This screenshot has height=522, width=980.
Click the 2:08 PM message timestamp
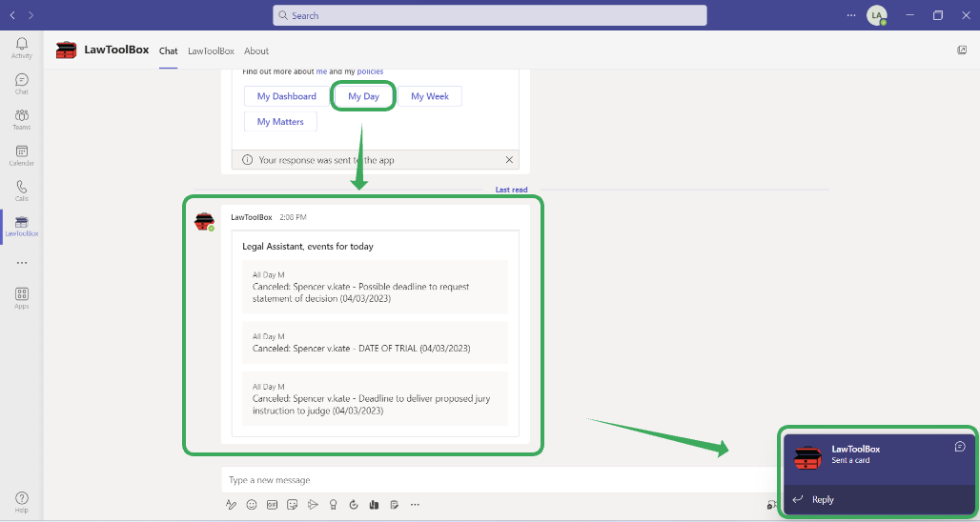click(293, 217)
